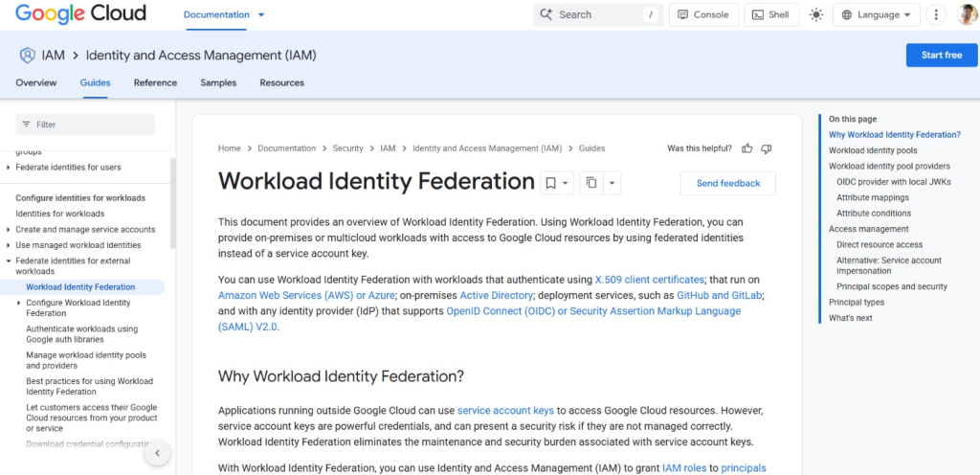980x475 pixels.
Task: Click the sidebar Filter field
Action: tap(85, 124)
